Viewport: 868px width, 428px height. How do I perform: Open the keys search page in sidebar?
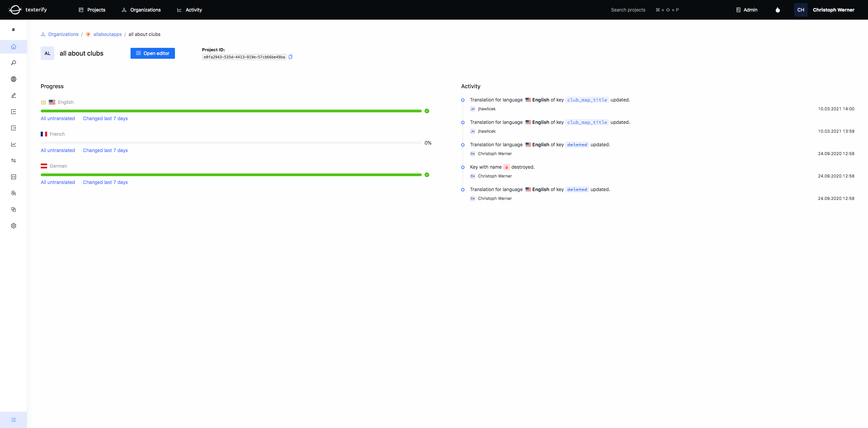coord(14,63)
